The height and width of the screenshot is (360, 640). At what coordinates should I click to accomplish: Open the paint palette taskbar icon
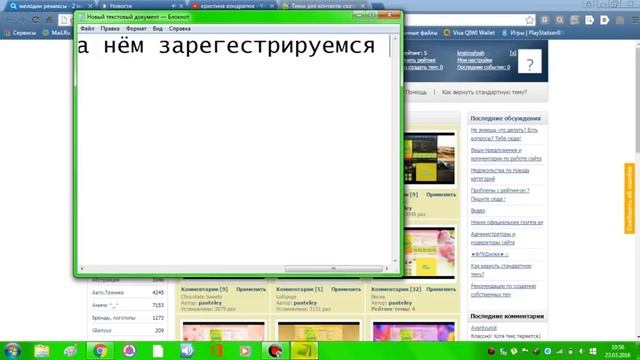click(x=71, y=351)
